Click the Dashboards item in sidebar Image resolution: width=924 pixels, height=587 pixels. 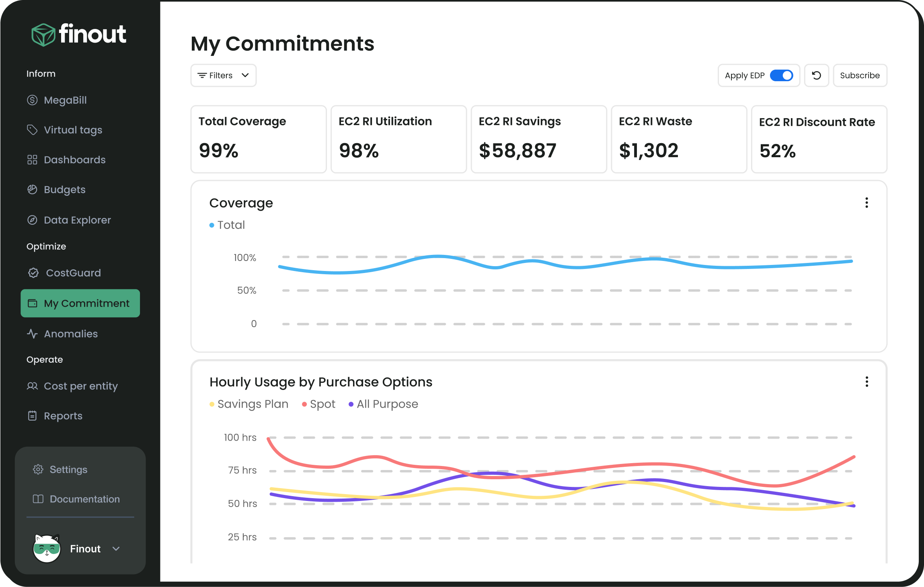click(74, 160)
